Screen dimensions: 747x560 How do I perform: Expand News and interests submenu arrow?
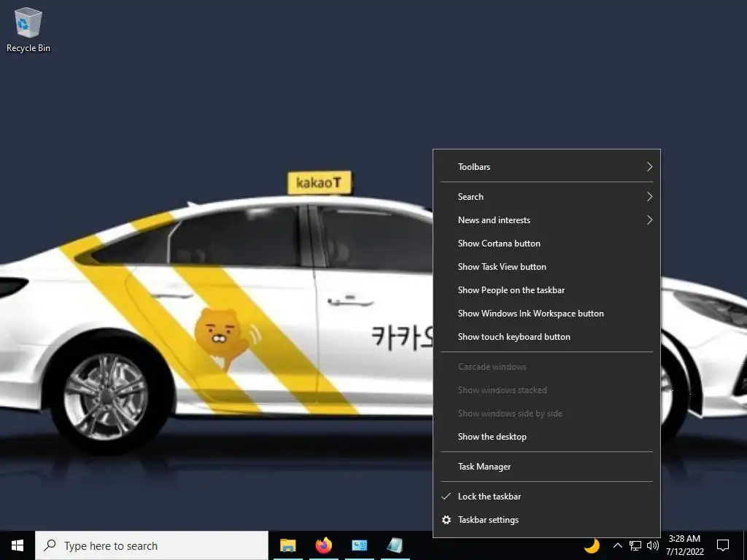(649, 220)
